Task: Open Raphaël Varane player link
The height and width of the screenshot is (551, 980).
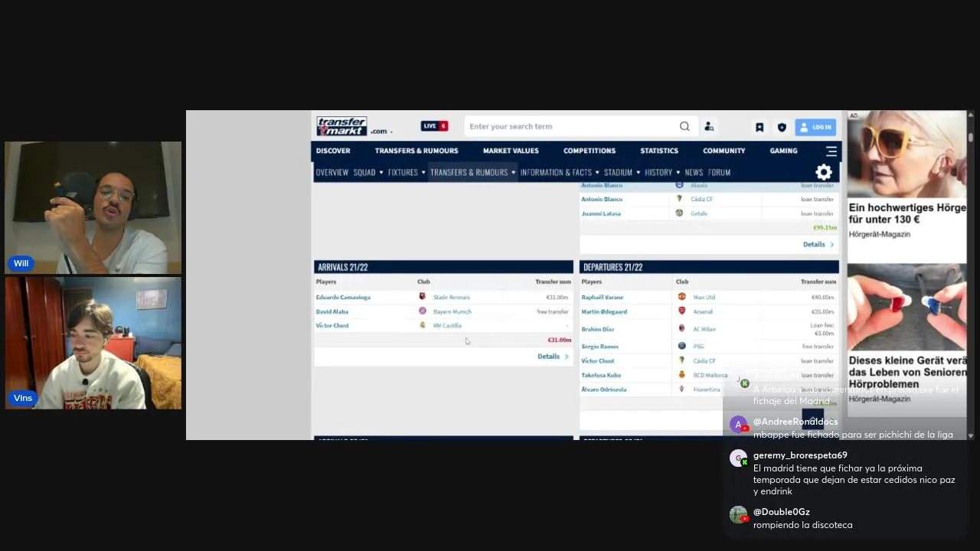Action: [603, 297]
